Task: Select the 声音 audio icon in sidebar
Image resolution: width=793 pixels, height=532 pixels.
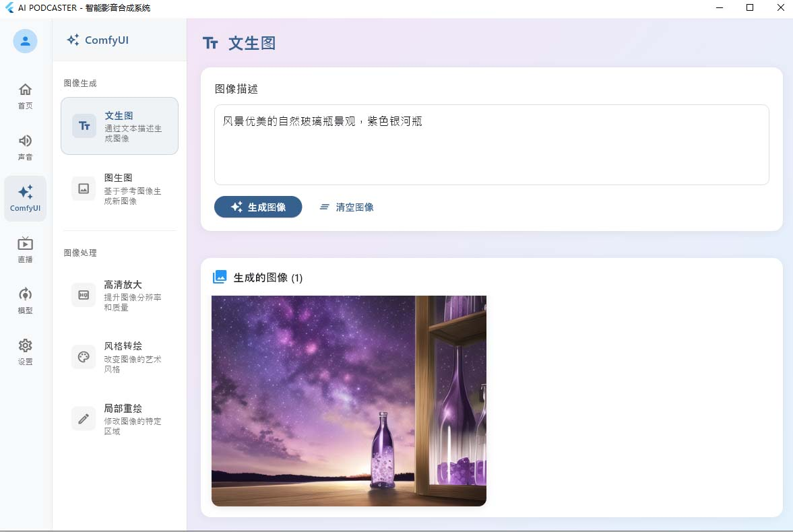Action: (25, 147)
